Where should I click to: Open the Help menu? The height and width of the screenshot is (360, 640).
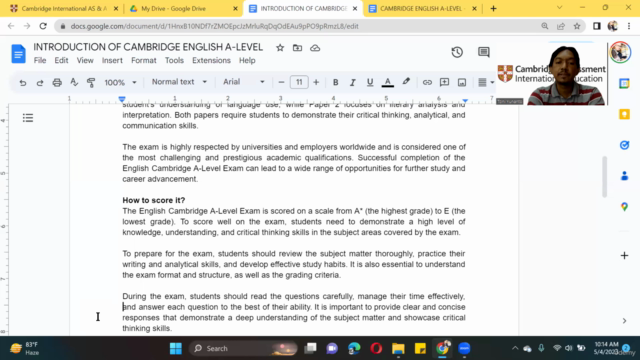(247, 60)
